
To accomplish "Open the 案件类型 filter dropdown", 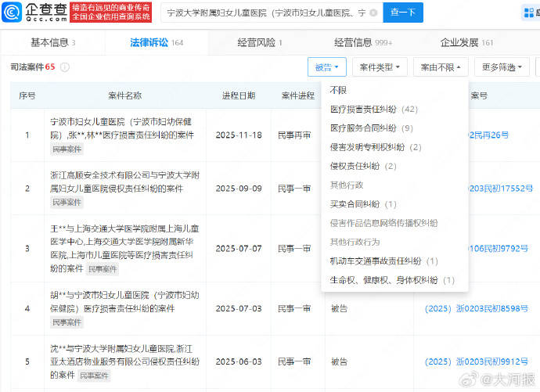I will click(x=380, y=67).
